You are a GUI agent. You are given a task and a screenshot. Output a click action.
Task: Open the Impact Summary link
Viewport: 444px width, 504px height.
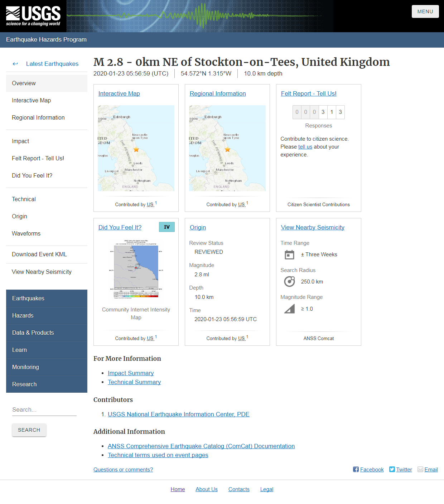point(131,373)
